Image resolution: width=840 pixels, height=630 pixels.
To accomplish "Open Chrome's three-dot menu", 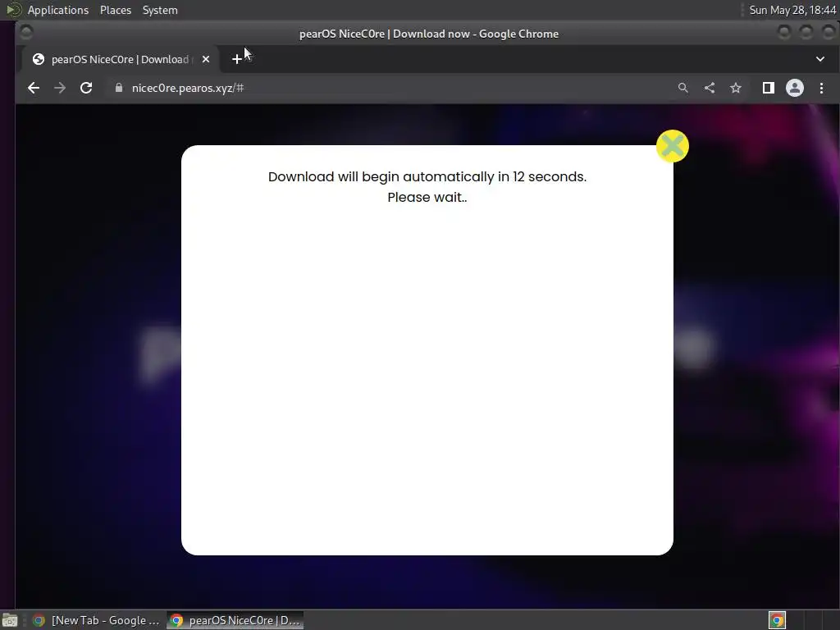I will tap(821, 88).
